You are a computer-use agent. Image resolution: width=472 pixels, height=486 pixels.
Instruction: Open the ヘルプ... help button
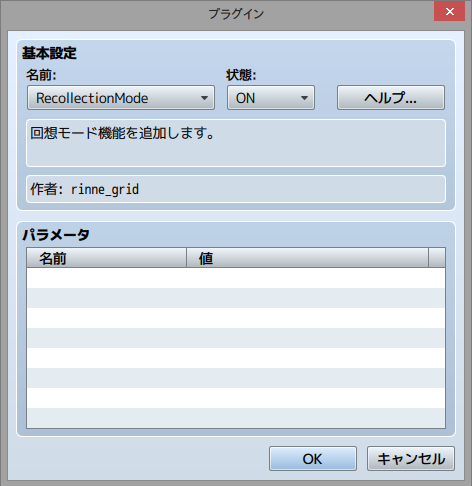391,98
